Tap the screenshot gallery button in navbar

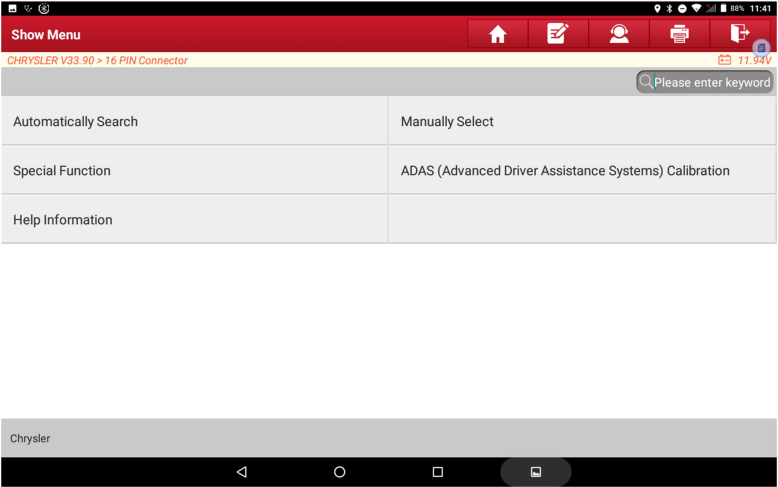coord(535,472)
